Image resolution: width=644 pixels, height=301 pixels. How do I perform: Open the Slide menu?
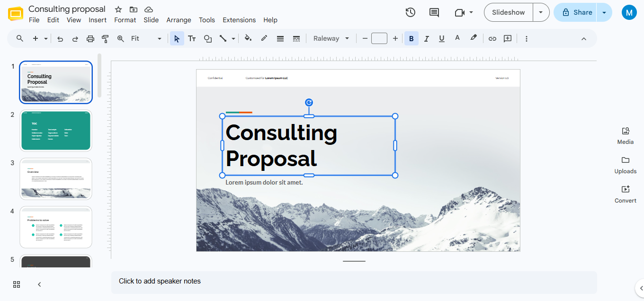(151, 20)
